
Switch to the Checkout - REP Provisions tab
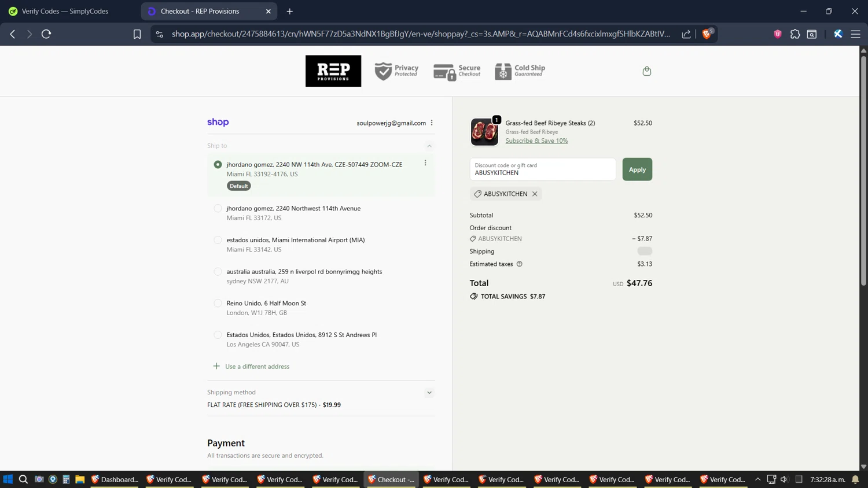tap(208, 11)
